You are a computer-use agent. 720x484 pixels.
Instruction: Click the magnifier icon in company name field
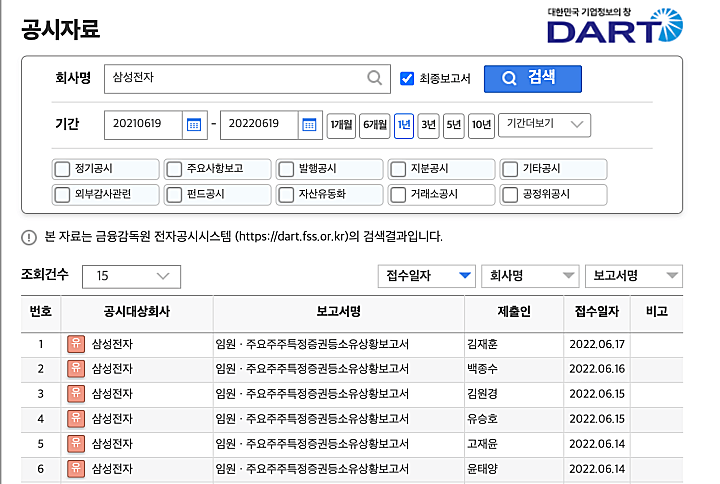[375, 78]
